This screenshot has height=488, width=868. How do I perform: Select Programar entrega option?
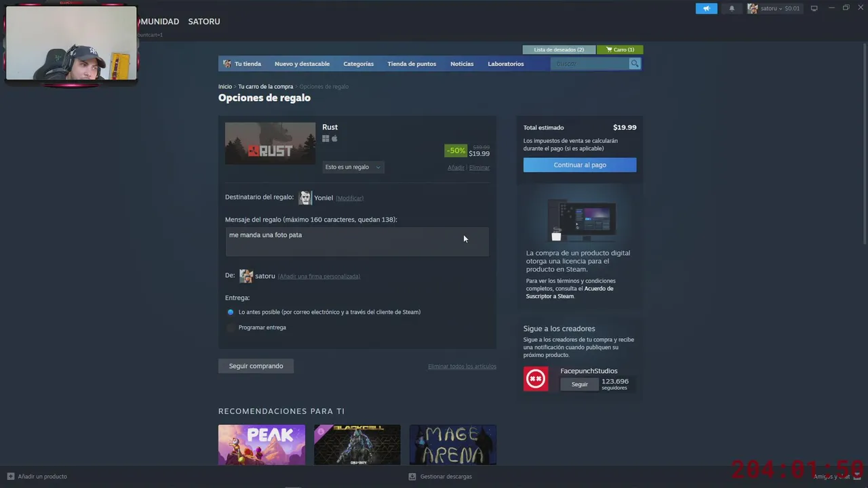point(231,328)
